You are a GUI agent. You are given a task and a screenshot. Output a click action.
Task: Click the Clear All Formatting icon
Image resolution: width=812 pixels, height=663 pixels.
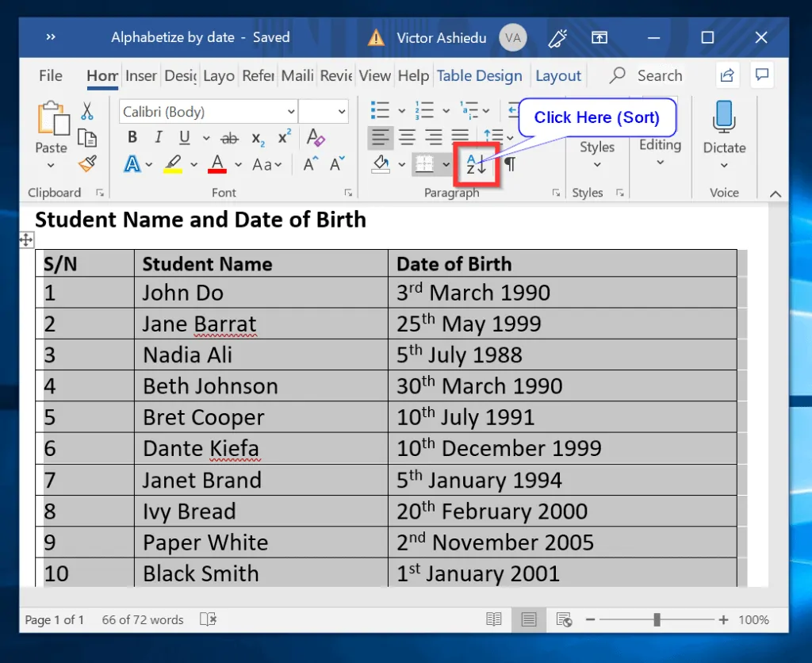315,138
